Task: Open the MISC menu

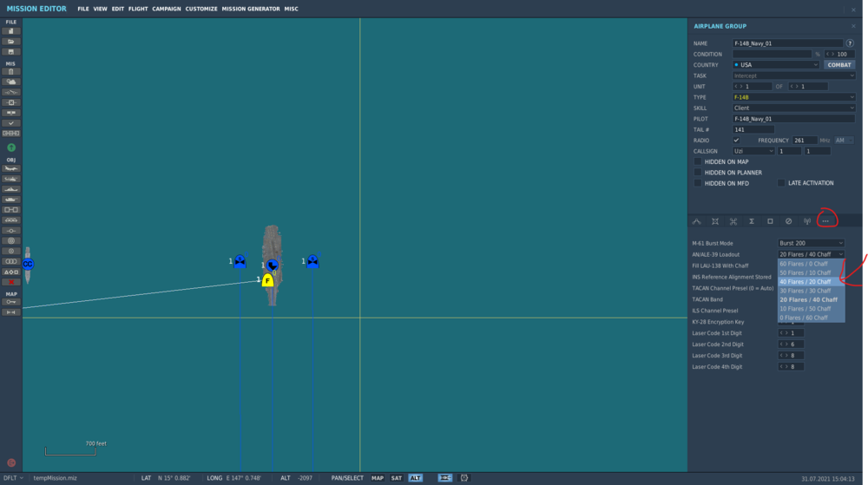Action: point(291,9)
